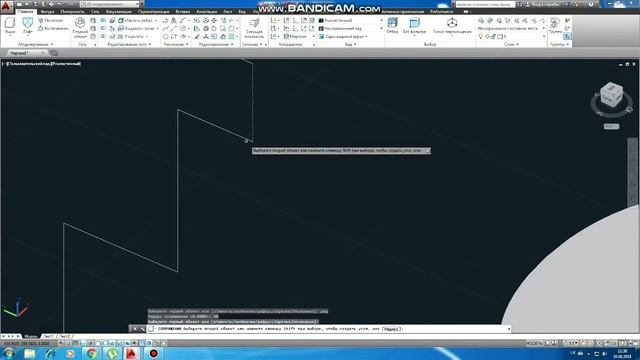Select the Гладкий объект tool

(x=80, y=28)
